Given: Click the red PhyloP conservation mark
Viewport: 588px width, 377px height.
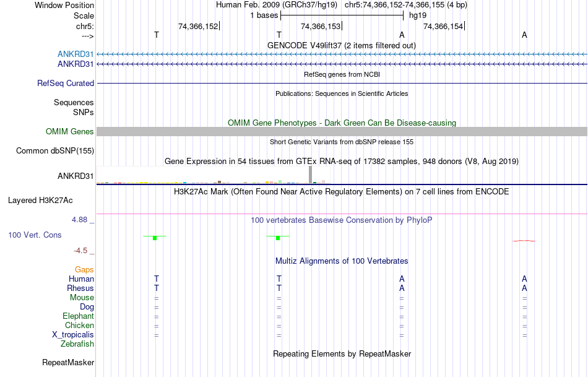Looking at the screenshot, I should (524, 241).
